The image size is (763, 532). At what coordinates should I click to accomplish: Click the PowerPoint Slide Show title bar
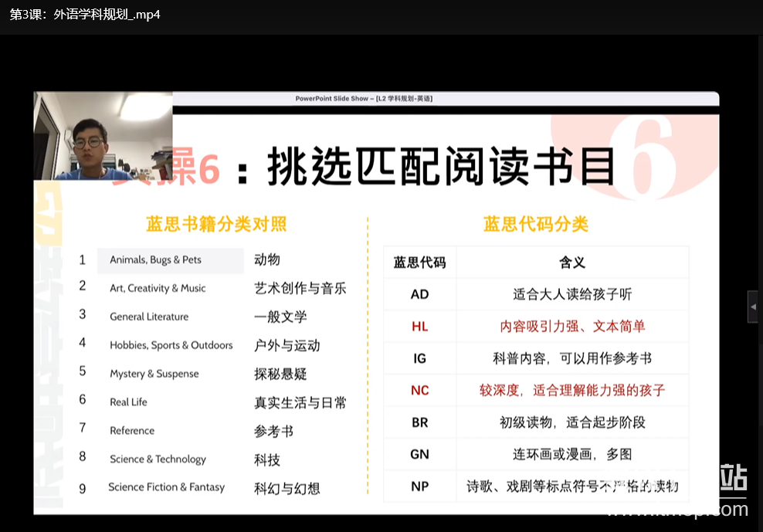364,98
